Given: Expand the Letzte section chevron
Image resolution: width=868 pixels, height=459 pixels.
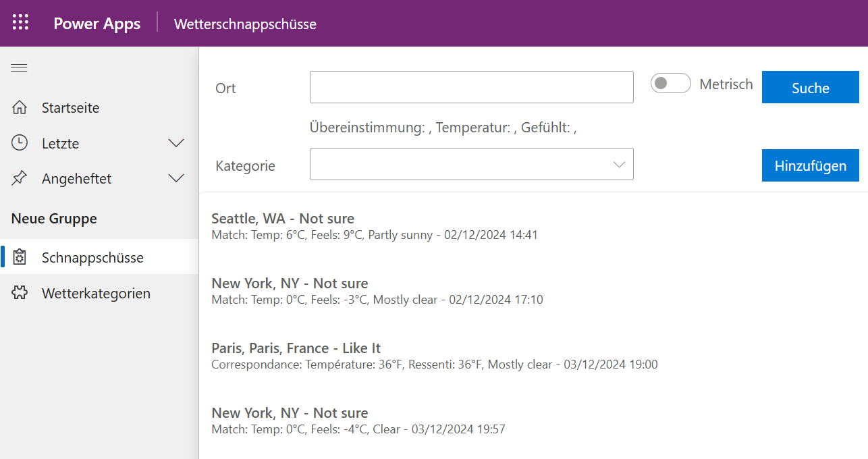Looking at the screenshot, I should click(176, 143).
